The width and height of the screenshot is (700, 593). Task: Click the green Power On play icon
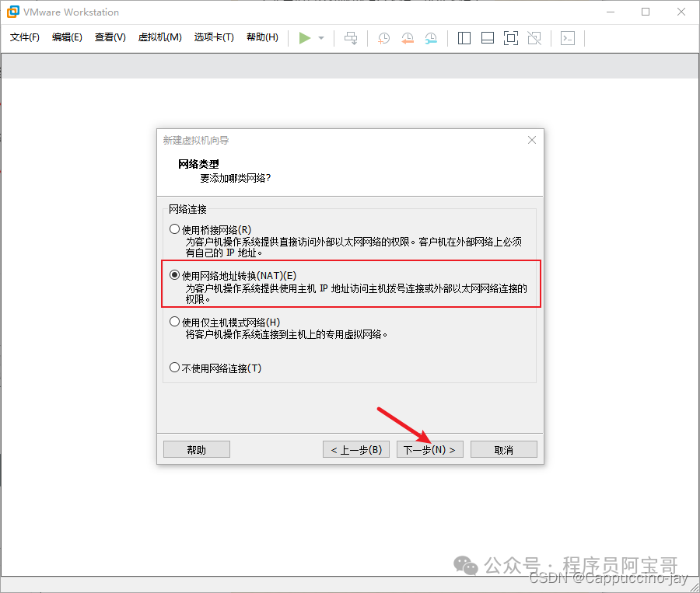click(304, 38)
